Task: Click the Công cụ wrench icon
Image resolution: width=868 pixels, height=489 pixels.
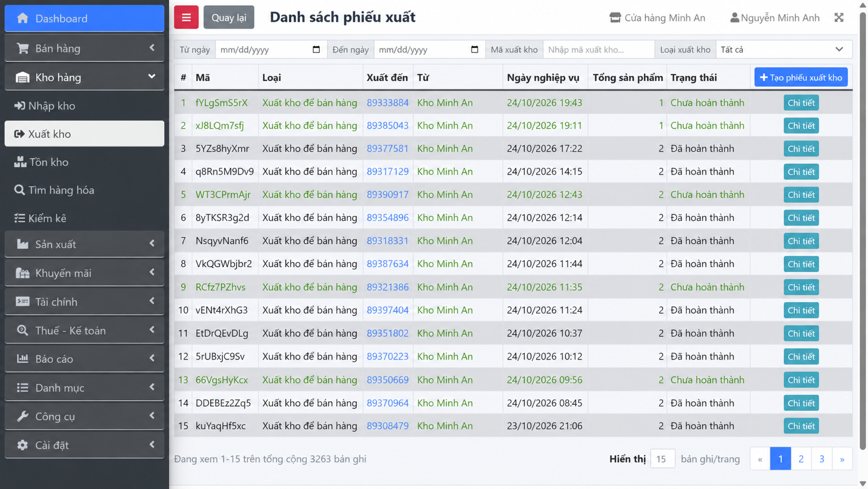Action: pyautogui.click(x=22, y=416)
